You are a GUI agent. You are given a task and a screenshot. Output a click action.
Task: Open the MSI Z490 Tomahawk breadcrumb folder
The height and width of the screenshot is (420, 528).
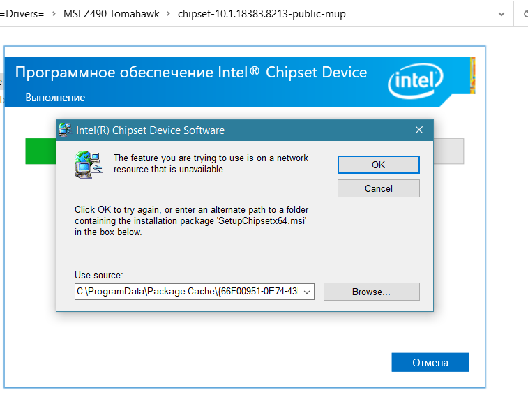coord(111,14)
